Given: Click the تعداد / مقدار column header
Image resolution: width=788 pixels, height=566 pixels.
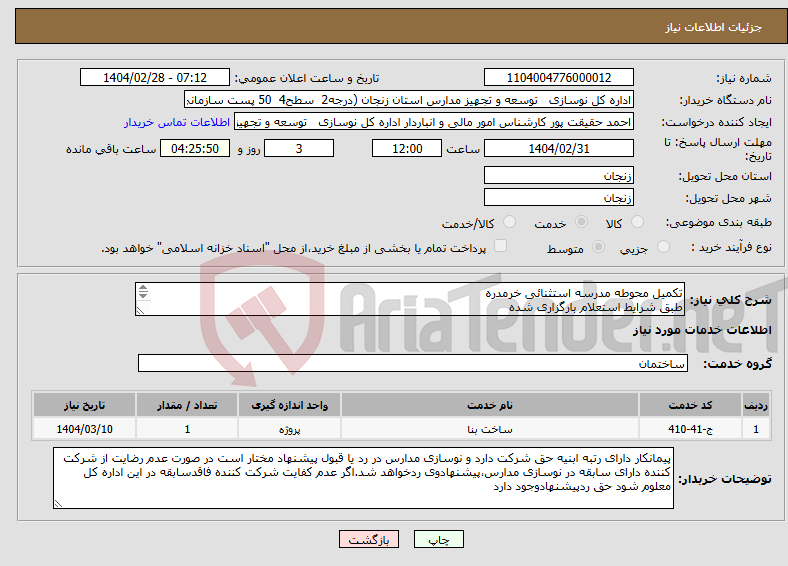Looking at the screenshot, I should coord(187,405).
